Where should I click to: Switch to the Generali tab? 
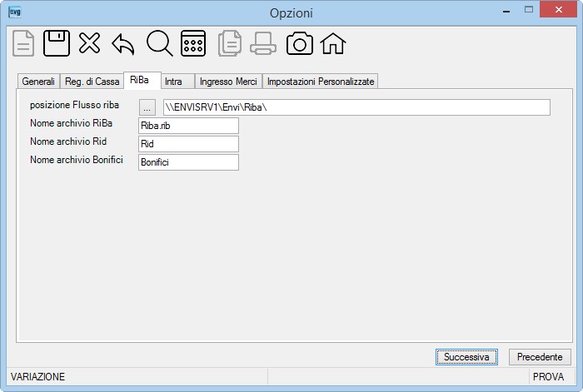click(38, 82)
